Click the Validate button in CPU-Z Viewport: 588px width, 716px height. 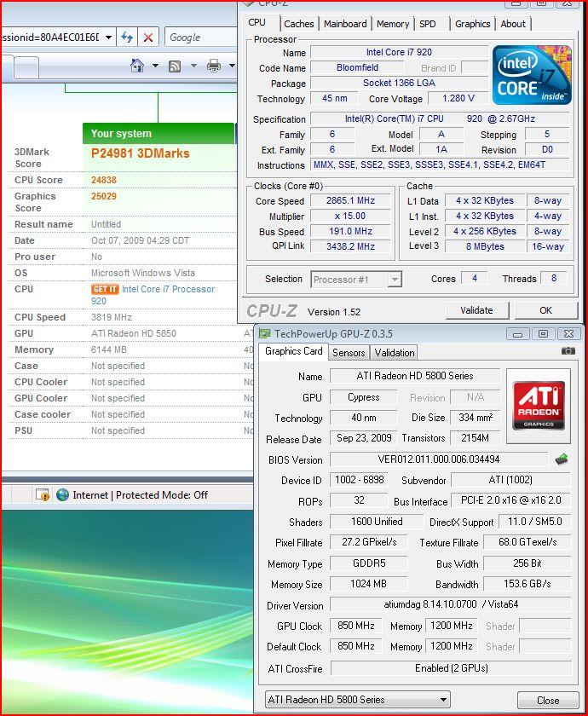476,310
